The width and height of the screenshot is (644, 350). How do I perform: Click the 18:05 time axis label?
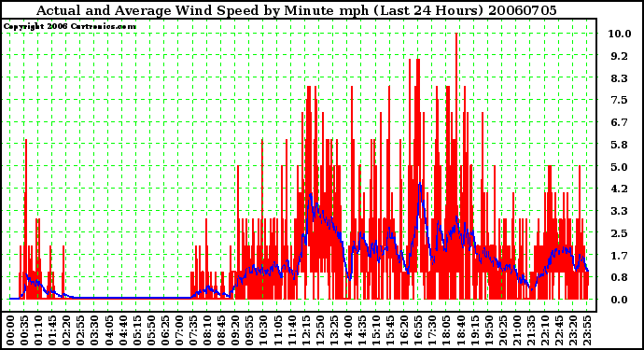click(446, 330)
